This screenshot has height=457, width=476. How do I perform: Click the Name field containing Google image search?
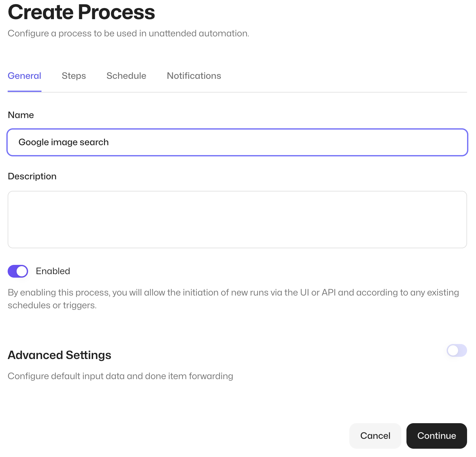[237, 142]
